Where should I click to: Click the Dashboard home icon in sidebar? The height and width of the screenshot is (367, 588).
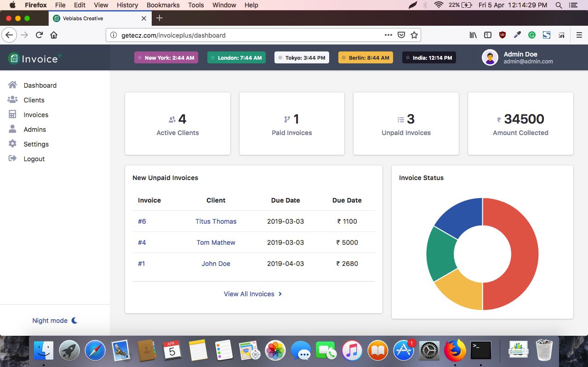[12, 85]
